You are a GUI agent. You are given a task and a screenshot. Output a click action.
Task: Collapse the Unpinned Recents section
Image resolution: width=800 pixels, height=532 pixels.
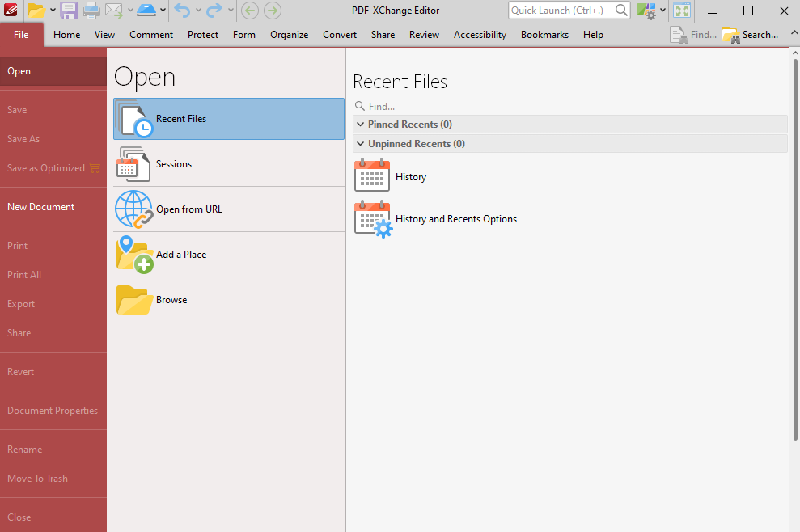coord(361,143)
